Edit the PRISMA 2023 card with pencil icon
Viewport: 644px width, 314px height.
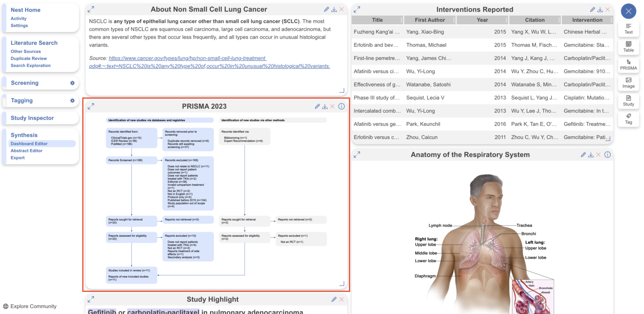coord(317,106)
